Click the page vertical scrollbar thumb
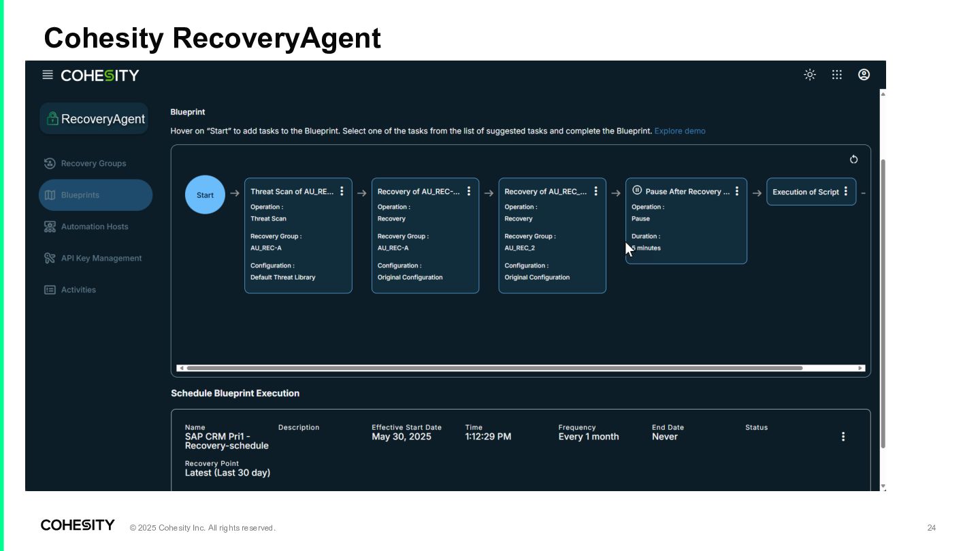Image resolution: width=980 pixels, height=551 pixels. [x=883, y=303]
